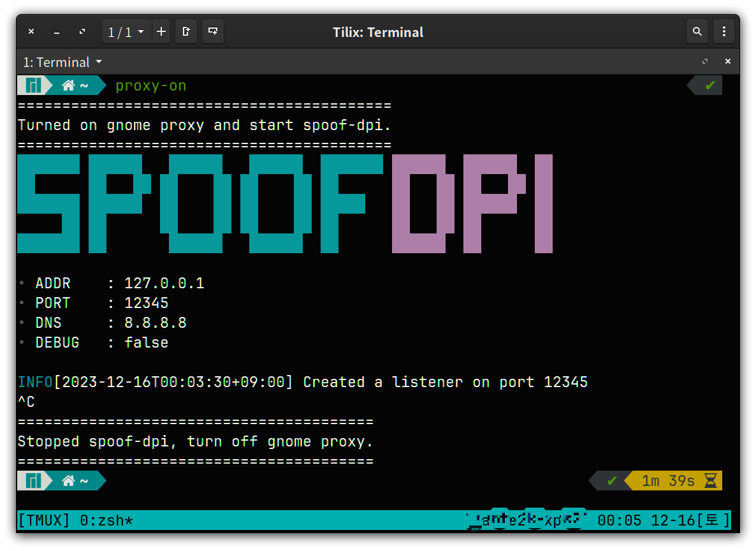Click the teal SPOOF ASCII banner

[200, 203]
